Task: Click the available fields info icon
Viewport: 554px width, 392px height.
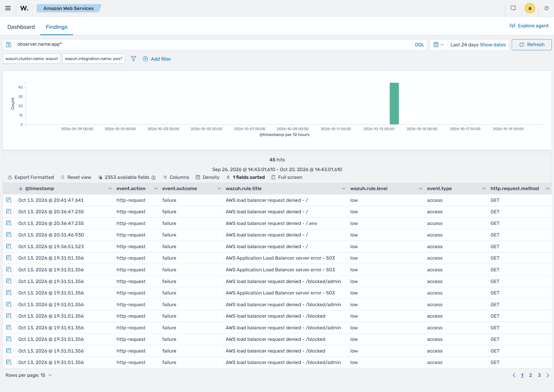Action: coord(154,177)
